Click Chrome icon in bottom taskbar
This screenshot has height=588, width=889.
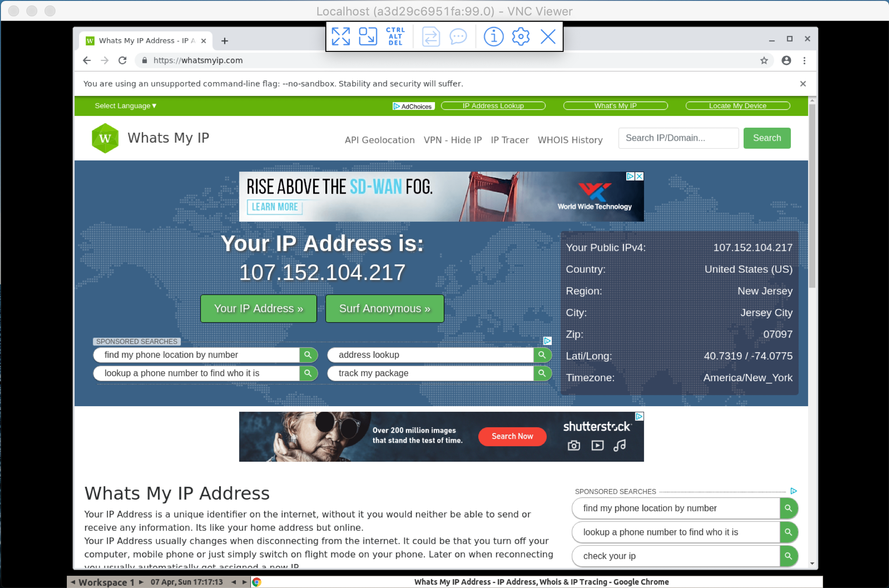tap(257, 582)
